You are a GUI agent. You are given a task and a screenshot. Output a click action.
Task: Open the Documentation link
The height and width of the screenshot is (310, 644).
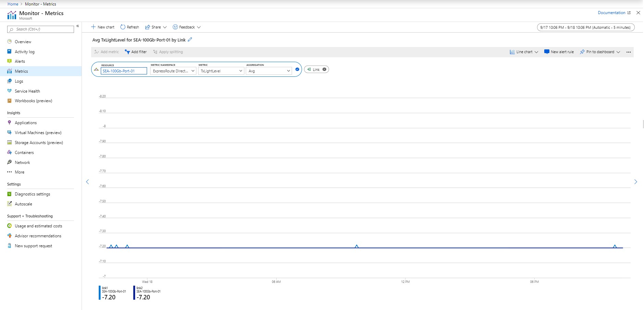click(x=611, y=12)
